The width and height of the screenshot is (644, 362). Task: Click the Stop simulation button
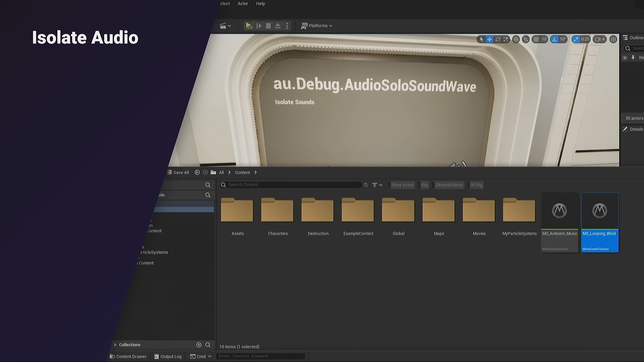pyautogui.click(x=268, y=26)
